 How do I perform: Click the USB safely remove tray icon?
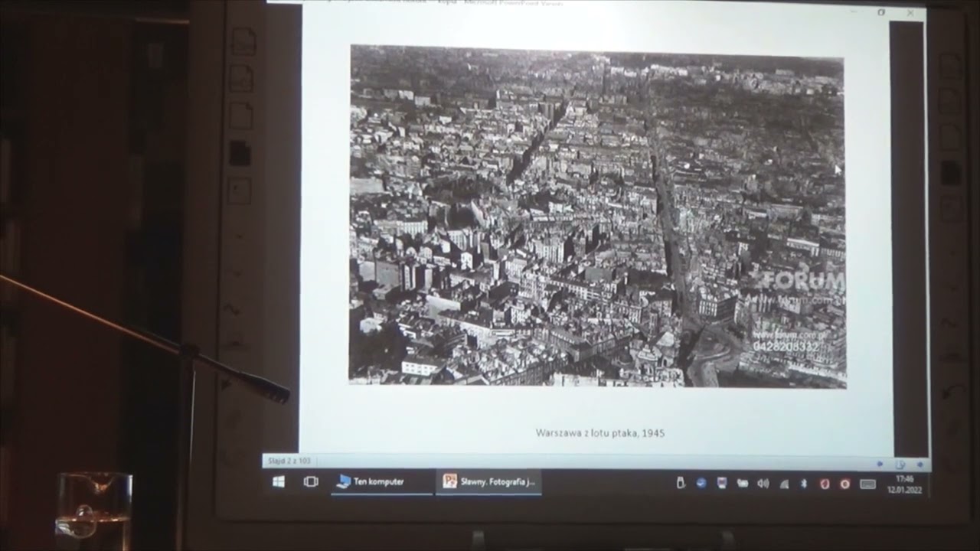click(x=680, y=483)
